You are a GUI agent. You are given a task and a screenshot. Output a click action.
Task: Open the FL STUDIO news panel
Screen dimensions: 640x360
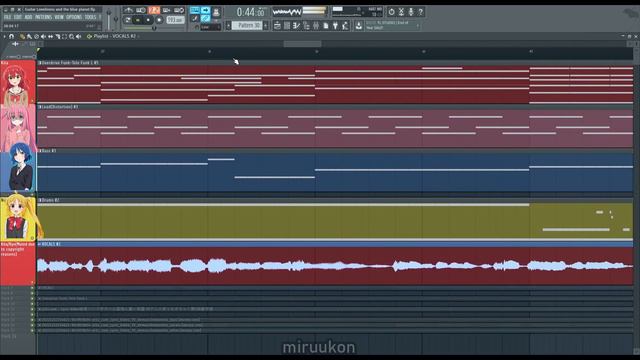[x=392, y=25]
